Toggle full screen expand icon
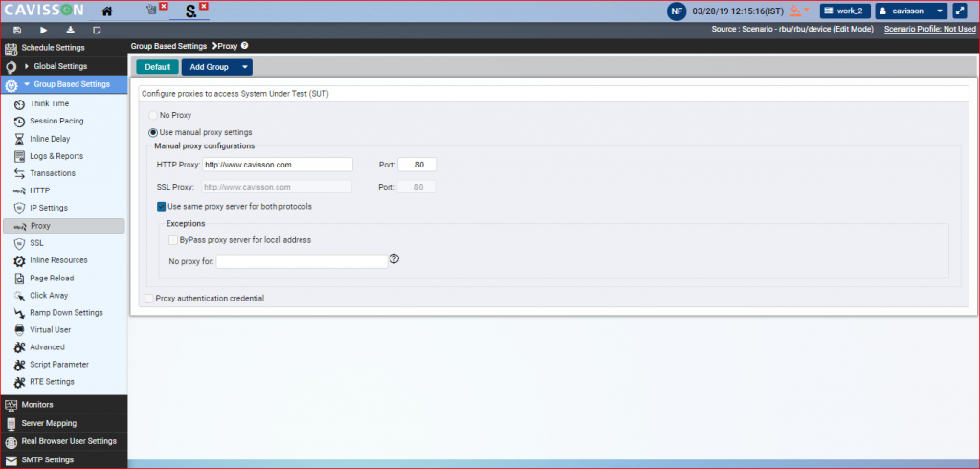 coord(959,11)
